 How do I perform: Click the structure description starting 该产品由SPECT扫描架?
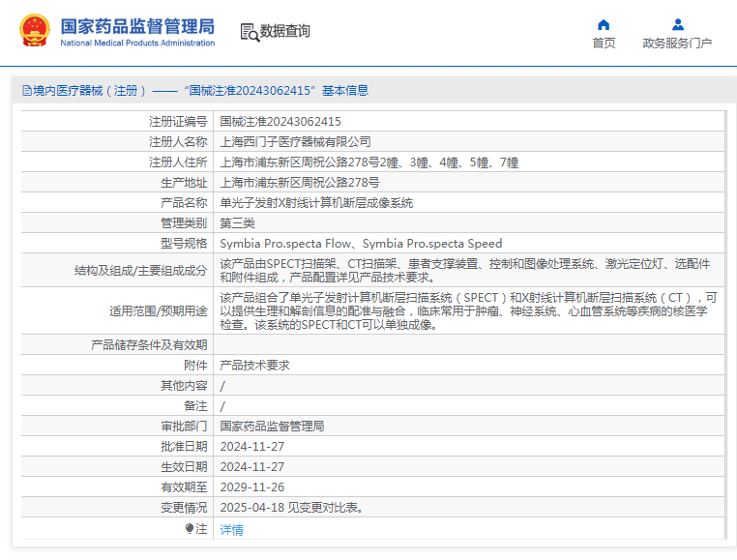point(465,271)
